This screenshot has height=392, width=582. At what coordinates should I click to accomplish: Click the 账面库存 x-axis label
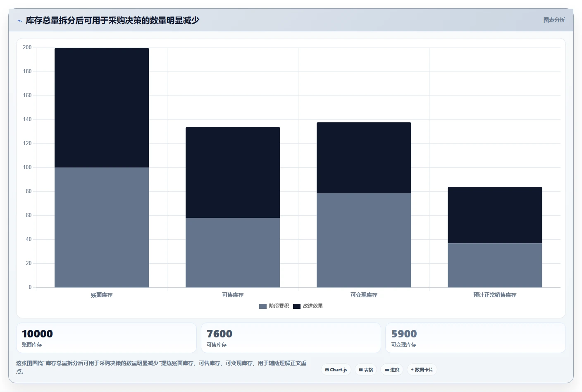[102, 295]
